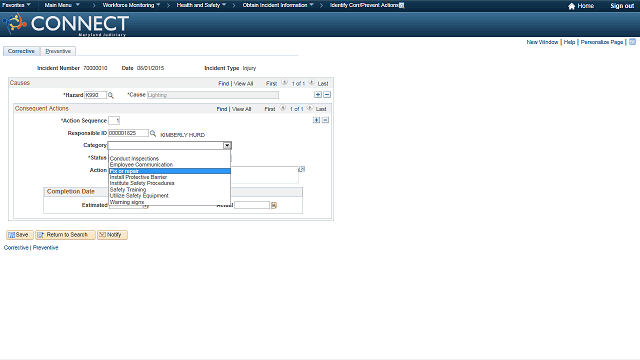Add a new Consequent Actions row
Image resolution: width=640 pixels, height=360 pixels.
[x=316, y=120]
